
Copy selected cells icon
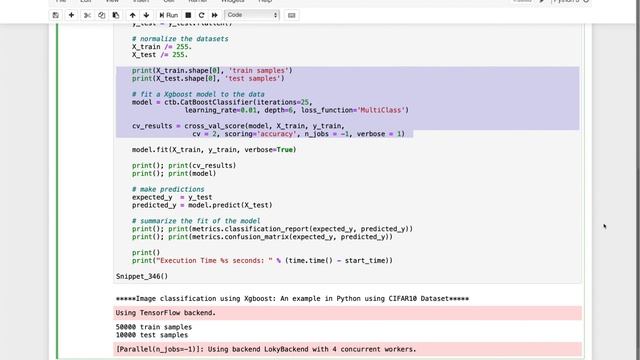coord(101,15)
